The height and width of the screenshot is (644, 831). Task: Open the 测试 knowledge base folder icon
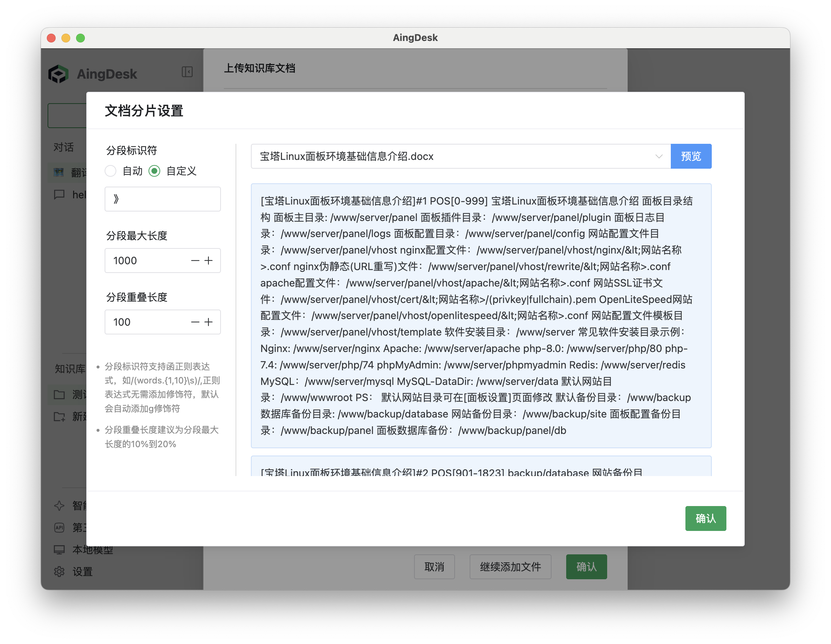(60, 395)
